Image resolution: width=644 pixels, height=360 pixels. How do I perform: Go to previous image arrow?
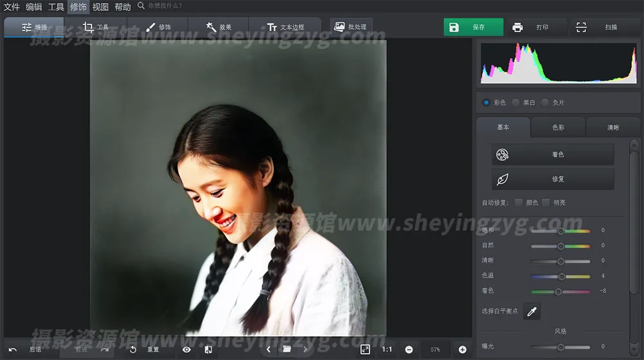pyautogui.click(x=269, y=350)
